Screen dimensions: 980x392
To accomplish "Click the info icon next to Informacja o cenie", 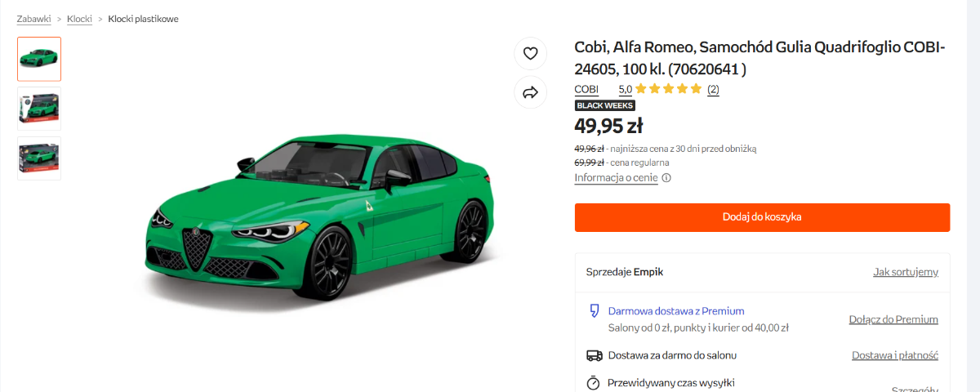I will [x=666, y=178].
